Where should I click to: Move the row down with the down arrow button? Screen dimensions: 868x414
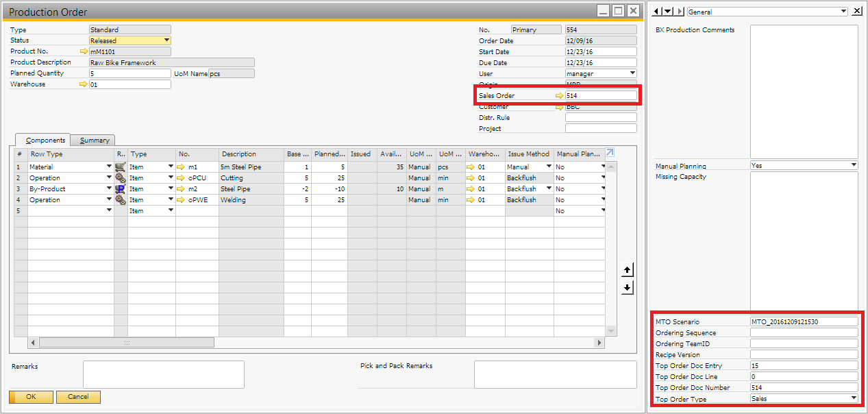click(x=627, y=288)
